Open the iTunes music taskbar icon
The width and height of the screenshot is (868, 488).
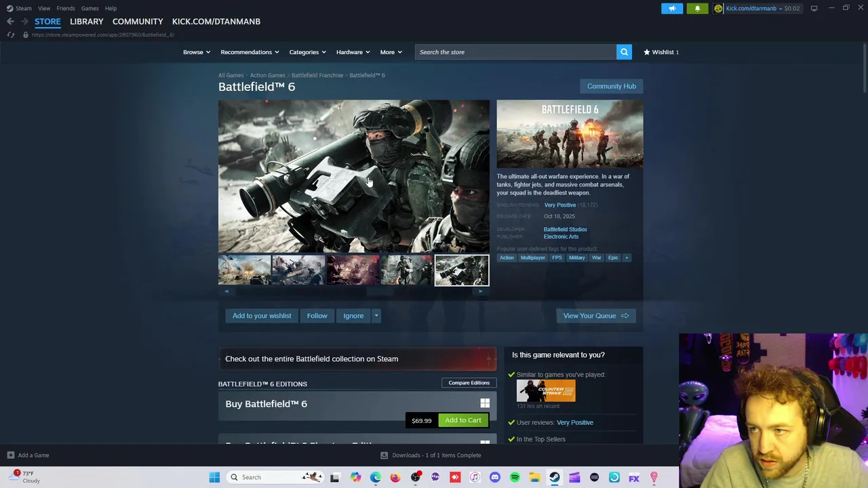(475, 477)
